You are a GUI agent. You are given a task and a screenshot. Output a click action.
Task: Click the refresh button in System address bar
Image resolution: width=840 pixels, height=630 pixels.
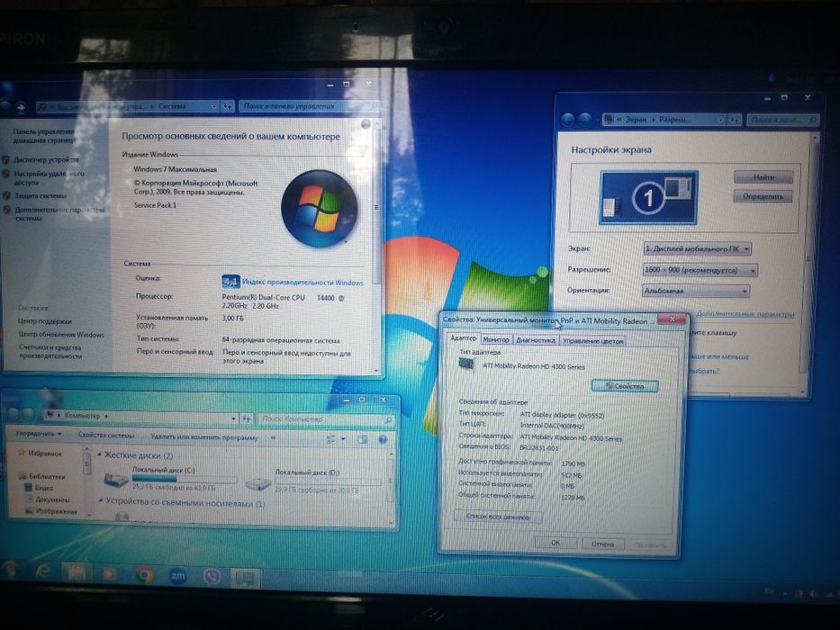coord(227,106)
